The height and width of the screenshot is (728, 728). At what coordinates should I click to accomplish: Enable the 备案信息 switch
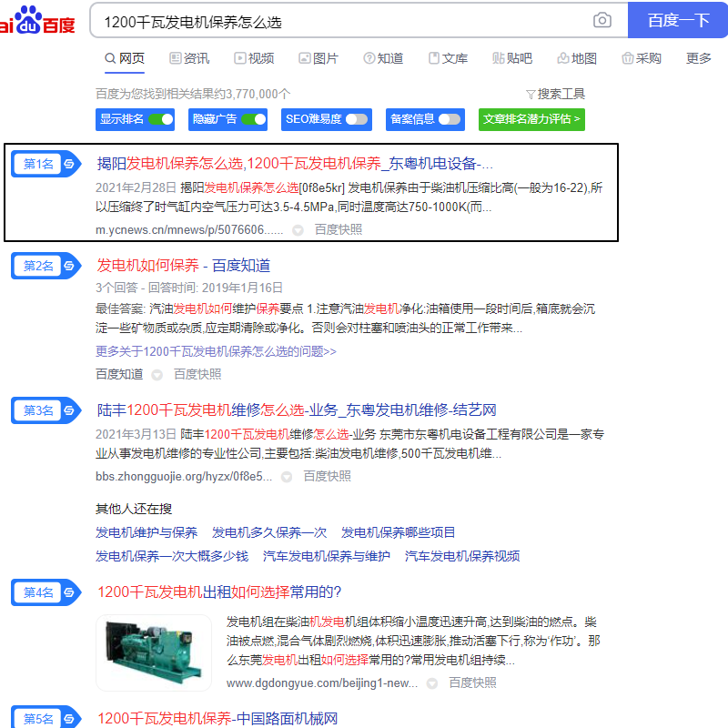450,119
